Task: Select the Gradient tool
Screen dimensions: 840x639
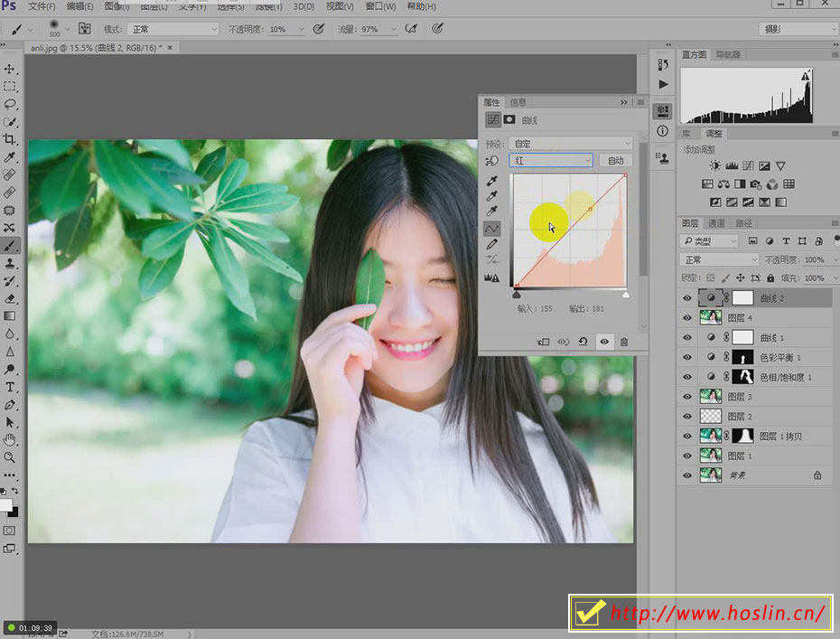Action: (10, 316)
